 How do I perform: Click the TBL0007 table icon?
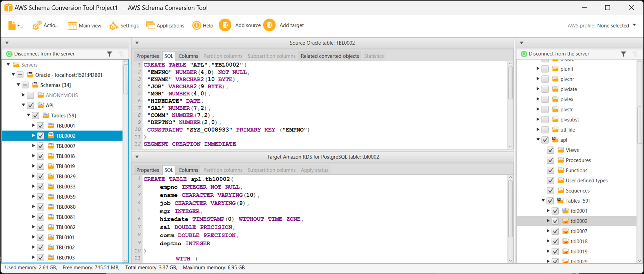click(x=51, y=146)
